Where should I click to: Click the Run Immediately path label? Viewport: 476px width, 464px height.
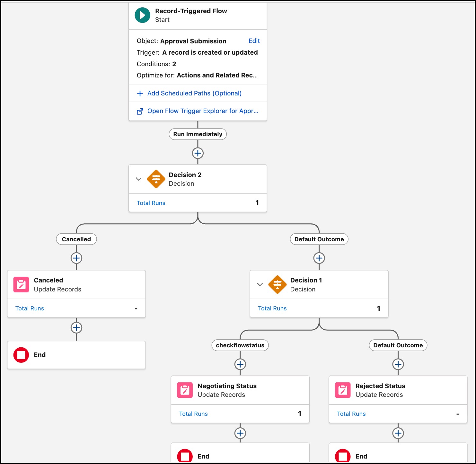[198, 134]
